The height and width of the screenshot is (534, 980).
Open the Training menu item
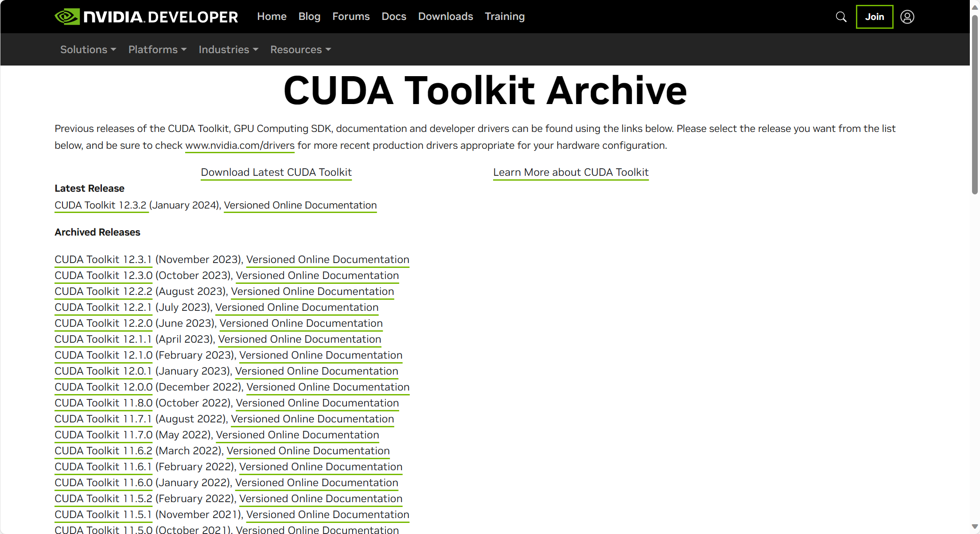[505, 16]
